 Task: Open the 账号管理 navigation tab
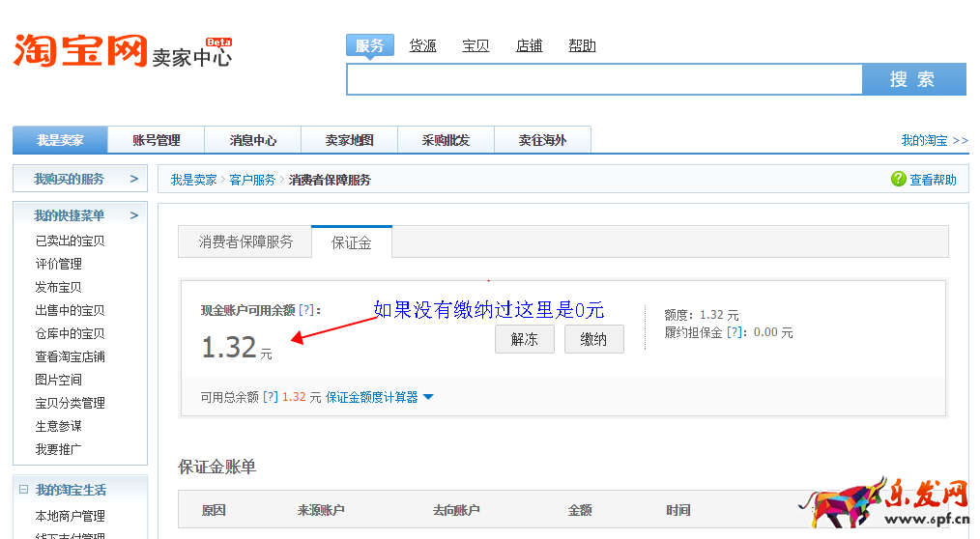tap(157, 140)
